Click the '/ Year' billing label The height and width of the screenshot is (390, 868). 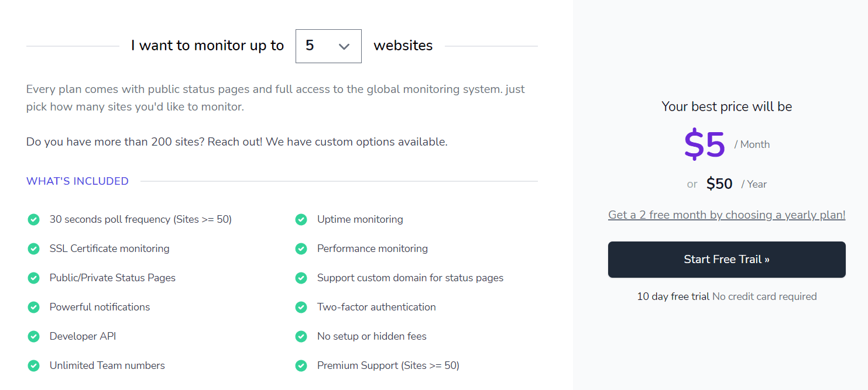754,184
